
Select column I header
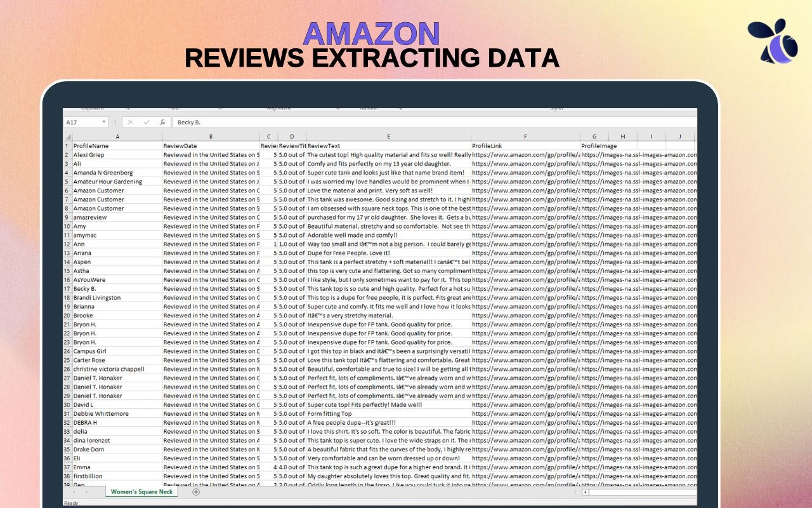pyautogui.click(x=652, y=137)
